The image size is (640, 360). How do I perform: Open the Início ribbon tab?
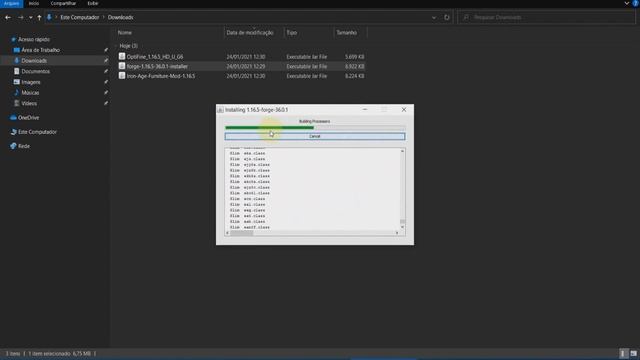34,3
